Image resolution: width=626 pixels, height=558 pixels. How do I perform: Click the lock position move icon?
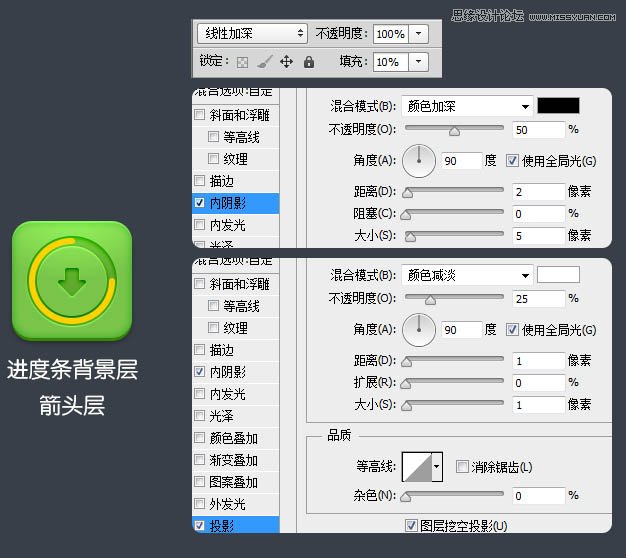point(286,62)
